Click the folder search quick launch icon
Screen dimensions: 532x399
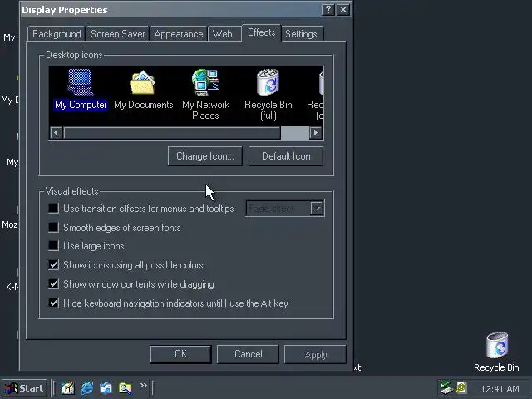pos(125,388)
